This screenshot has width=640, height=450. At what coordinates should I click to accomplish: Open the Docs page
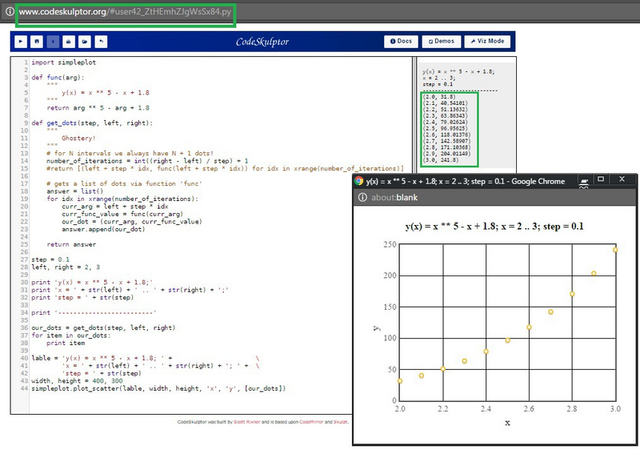point(401,41)
